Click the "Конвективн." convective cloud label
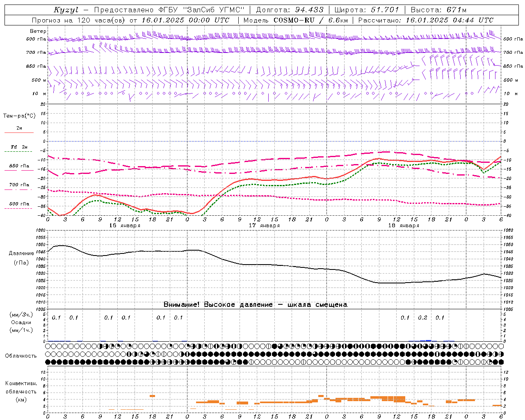Viewport: 525px width, 420px height. [x=21, y=383]
